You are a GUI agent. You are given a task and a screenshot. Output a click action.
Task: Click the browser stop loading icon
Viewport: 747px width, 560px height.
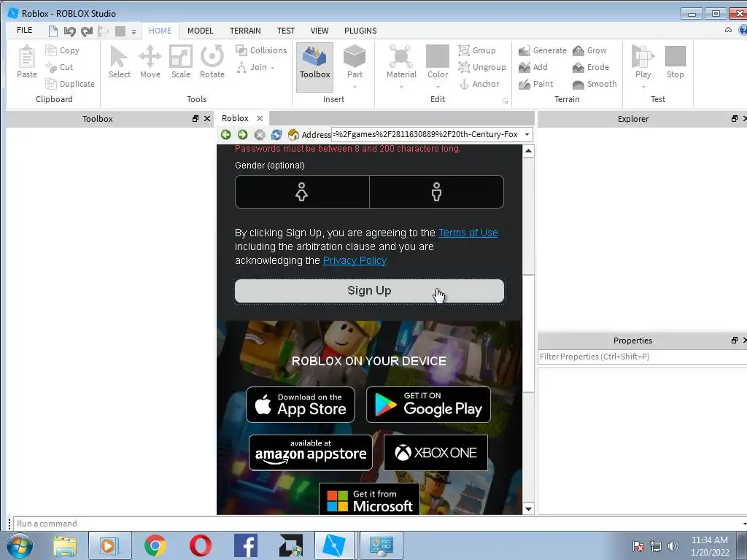point(260,135)
